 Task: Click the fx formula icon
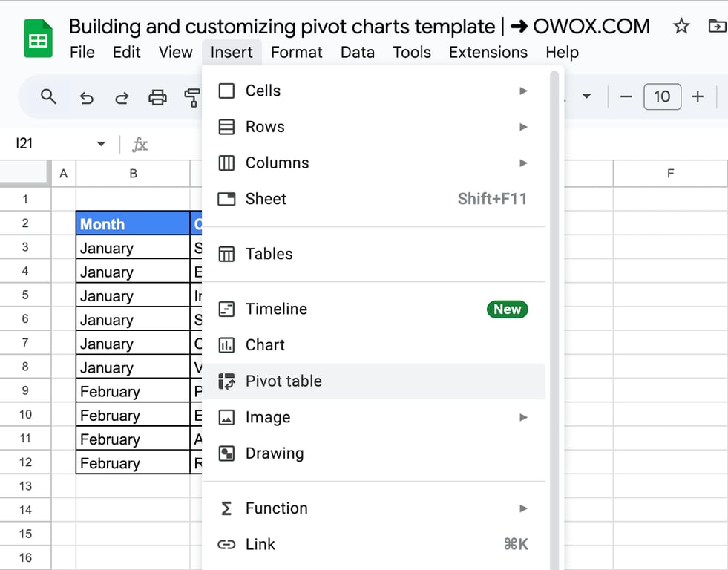140,145
